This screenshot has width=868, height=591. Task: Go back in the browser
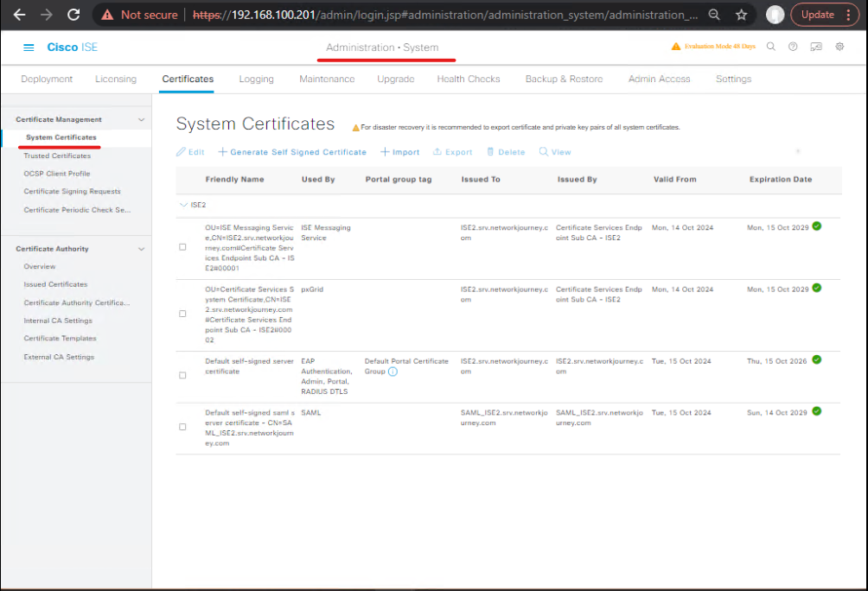[x=19, y=15]
